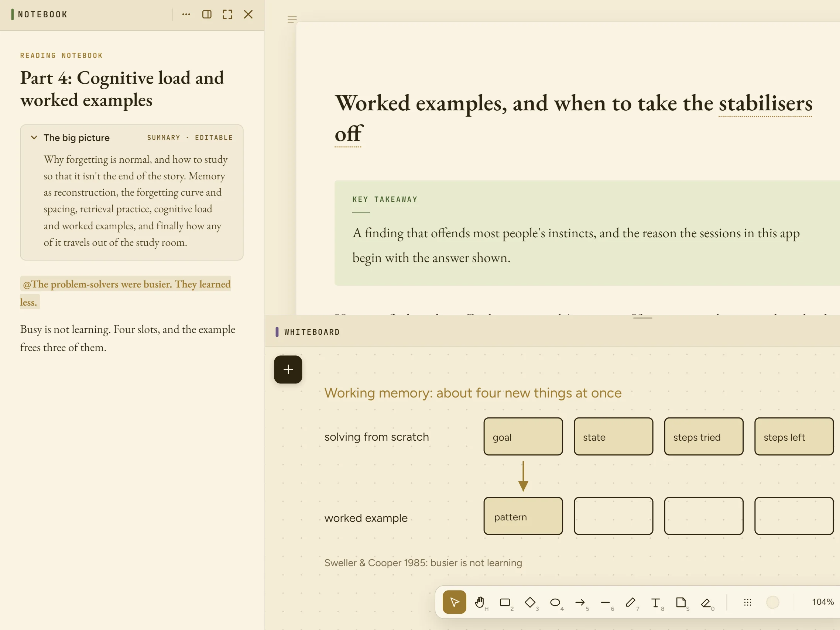The image size is (840, 630).
Task: Select the Rectangle shape tool
Action: click(x=505, y=602)
